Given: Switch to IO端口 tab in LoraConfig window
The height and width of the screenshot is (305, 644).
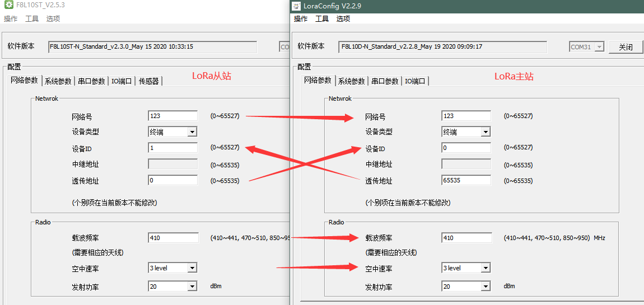Looking at the screenshot, I should point(415,81).
